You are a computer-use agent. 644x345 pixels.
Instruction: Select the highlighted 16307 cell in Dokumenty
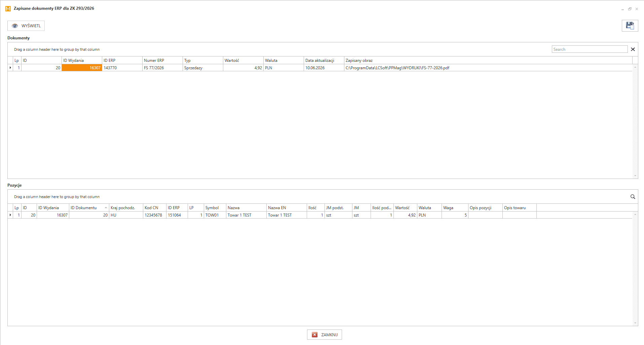click(82, 68)
